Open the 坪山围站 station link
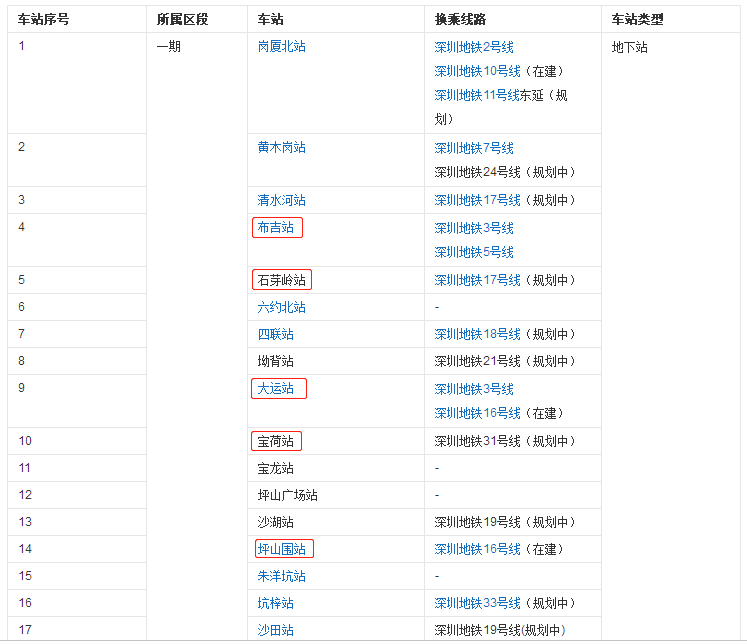Image resolution: width=747 pixels, height=644 pixels. 281,550
